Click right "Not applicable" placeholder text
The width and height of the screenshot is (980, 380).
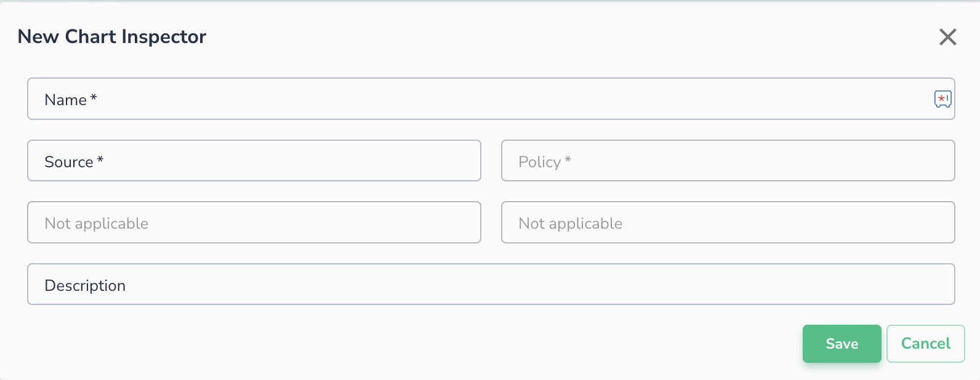pyautogui.click(x=571, y=224)
